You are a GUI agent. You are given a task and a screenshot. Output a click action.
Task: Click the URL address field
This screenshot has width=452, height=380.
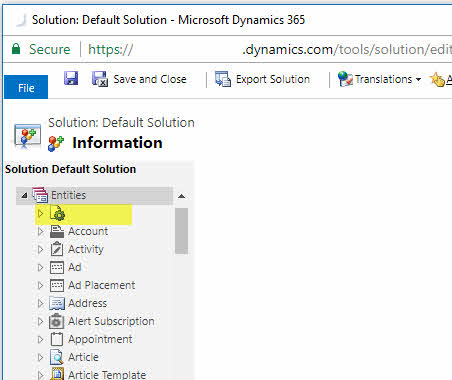tap(269, 50)
